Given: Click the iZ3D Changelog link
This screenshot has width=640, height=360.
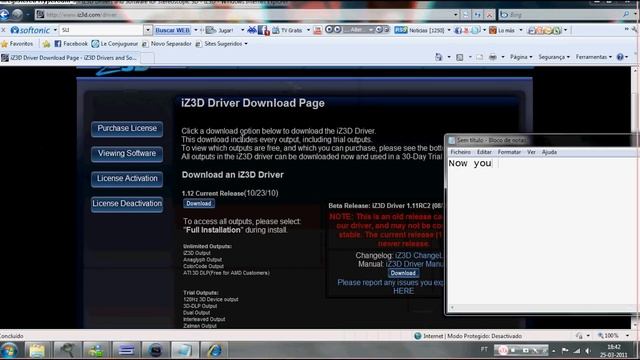Looking at the screenshot, I should tap(419, 256).
